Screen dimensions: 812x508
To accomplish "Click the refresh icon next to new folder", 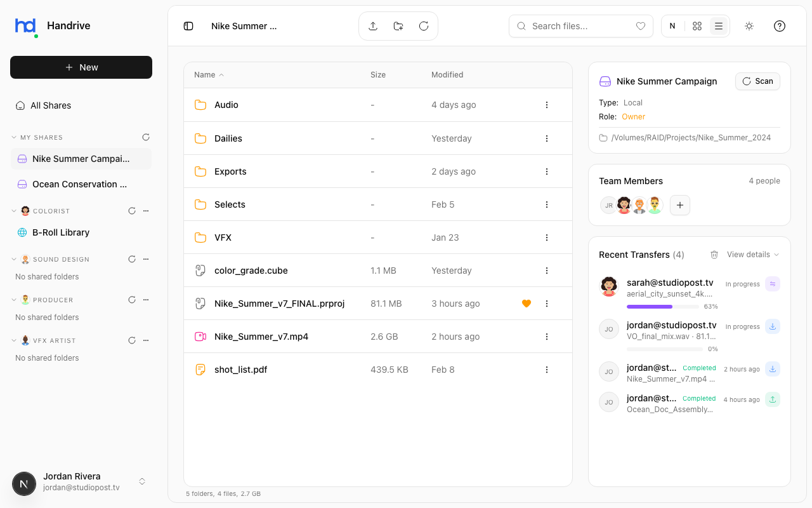I will (x=423, y=25).
